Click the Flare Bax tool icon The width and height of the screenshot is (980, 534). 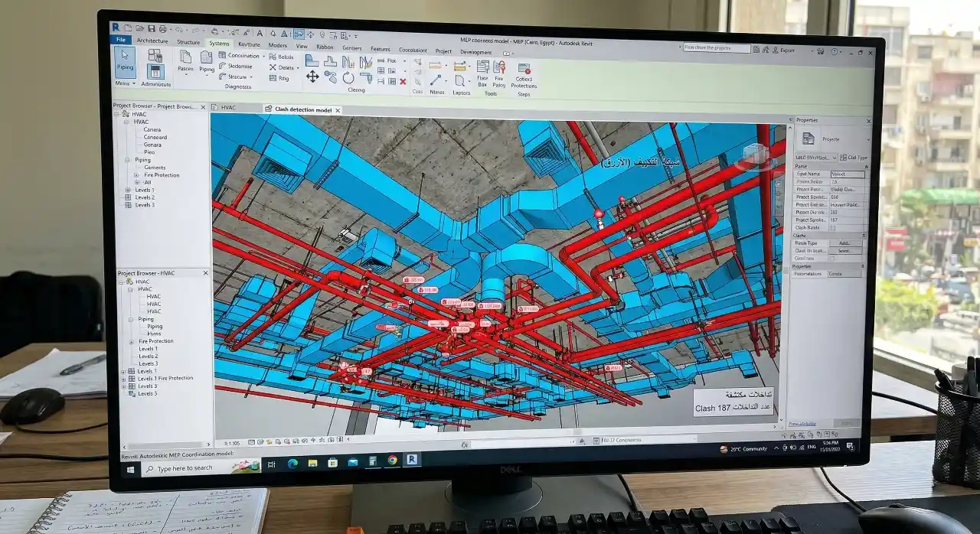[x=482, y=69]
